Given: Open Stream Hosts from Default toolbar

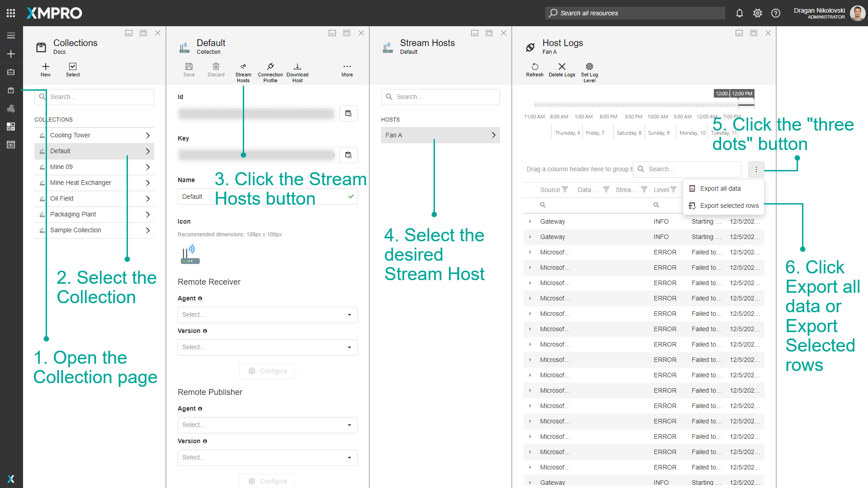Looking at the screenshot, I should 243,73.
